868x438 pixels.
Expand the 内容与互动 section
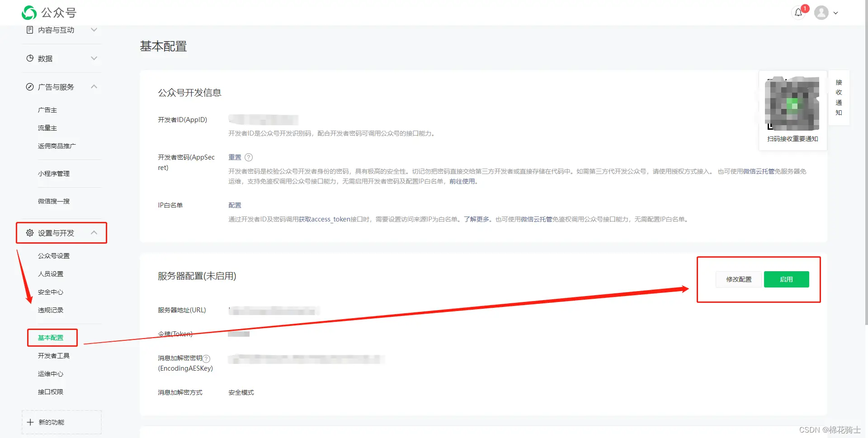click(94, 29)
